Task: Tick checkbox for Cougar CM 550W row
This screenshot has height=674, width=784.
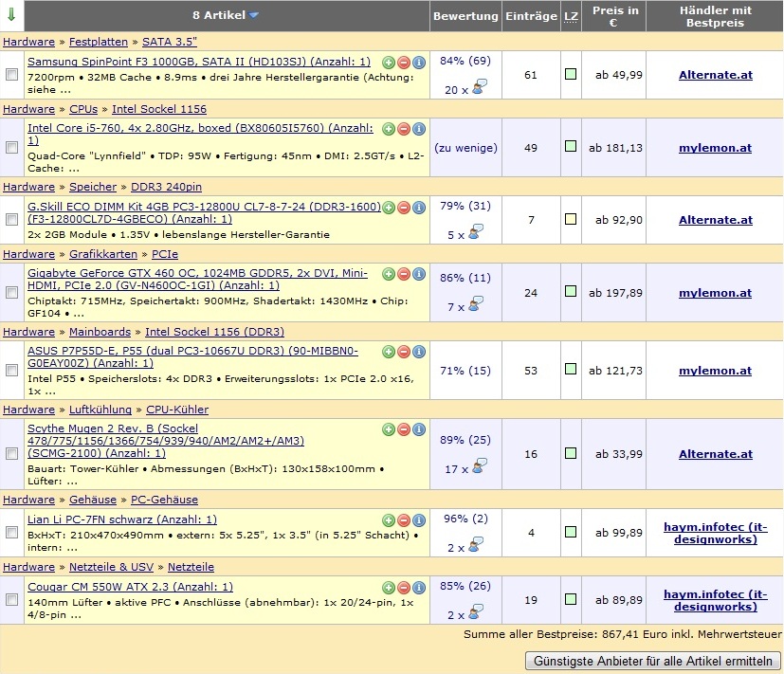Action: (x=11, y=599)
